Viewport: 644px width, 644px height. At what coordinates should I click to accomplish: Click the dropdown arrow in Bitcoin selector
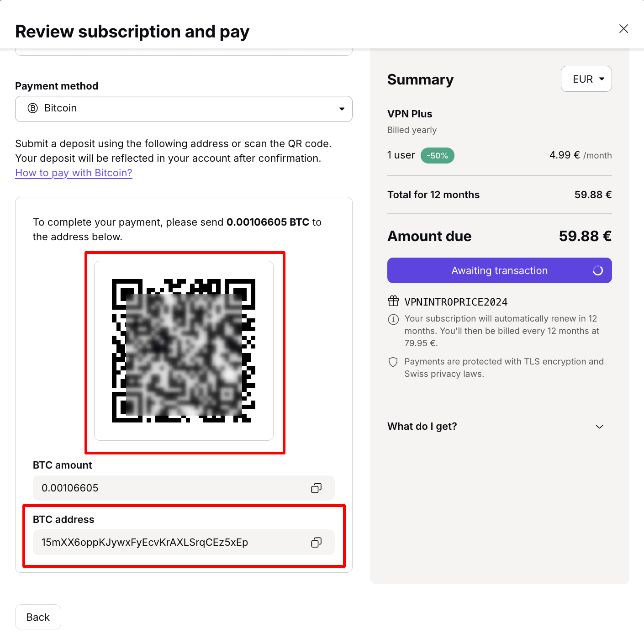point(342,109)
